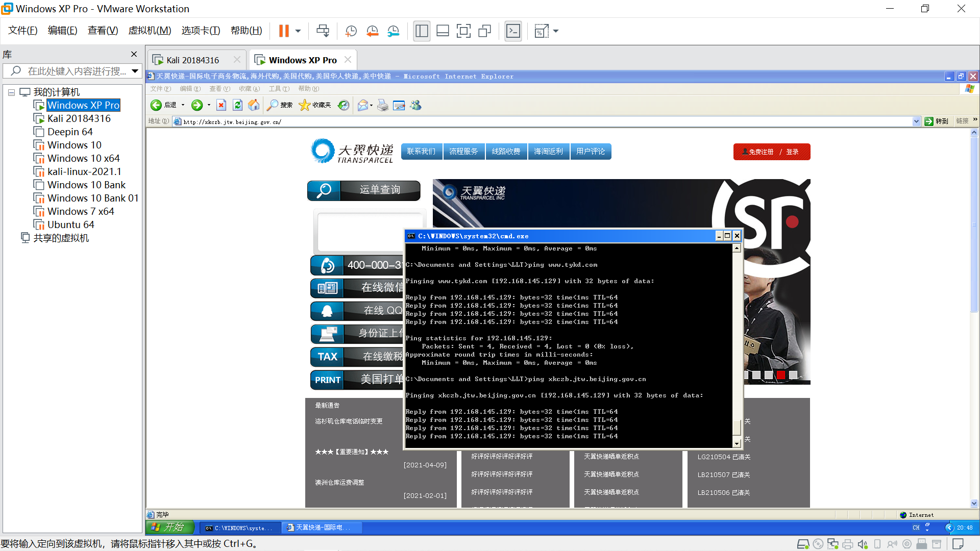Click the VMware pause virtual machine icon
The image size is (980, 551).
[x=284, y=31]
